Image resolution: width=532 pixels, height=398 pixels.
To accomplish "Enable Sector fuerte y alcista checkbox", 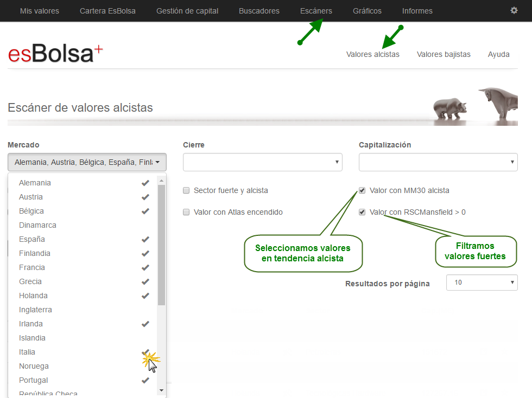I will (x=186, y=190).
